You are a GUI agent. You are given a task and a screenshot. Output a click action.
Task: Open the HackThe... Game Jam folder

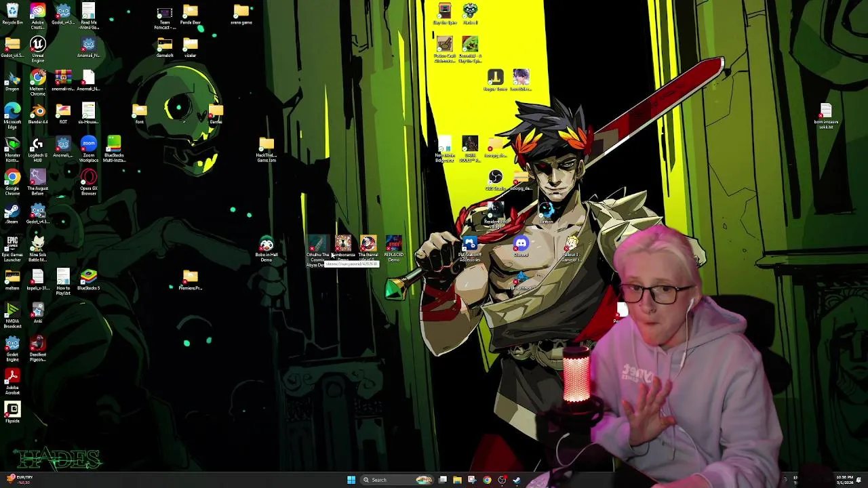[x=267, y=149]
